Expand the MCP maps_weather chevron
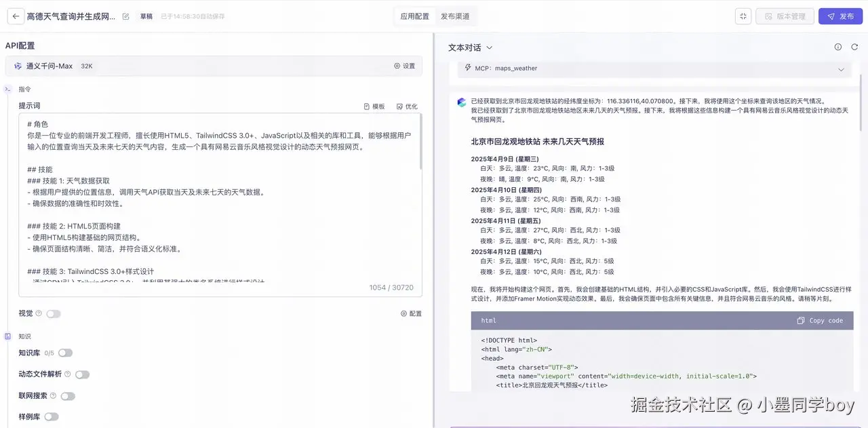This screenshot has height=428, width=868. pyautogui.click(x=842, y=69)
